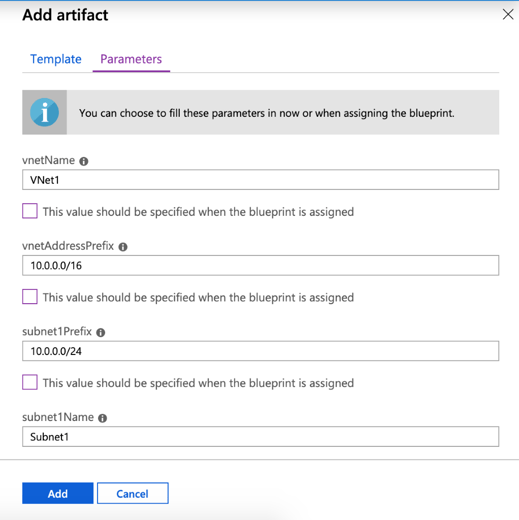Viewport: 519px width, 520px height.
Task: Focus the vnetName field containing VNet1
Action: pyautogui.click(x=261, y=180)
